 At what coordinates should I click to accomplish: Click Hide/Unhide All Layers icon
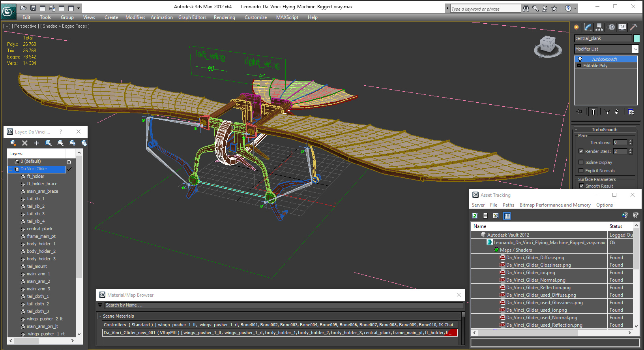tap(72, 143)
